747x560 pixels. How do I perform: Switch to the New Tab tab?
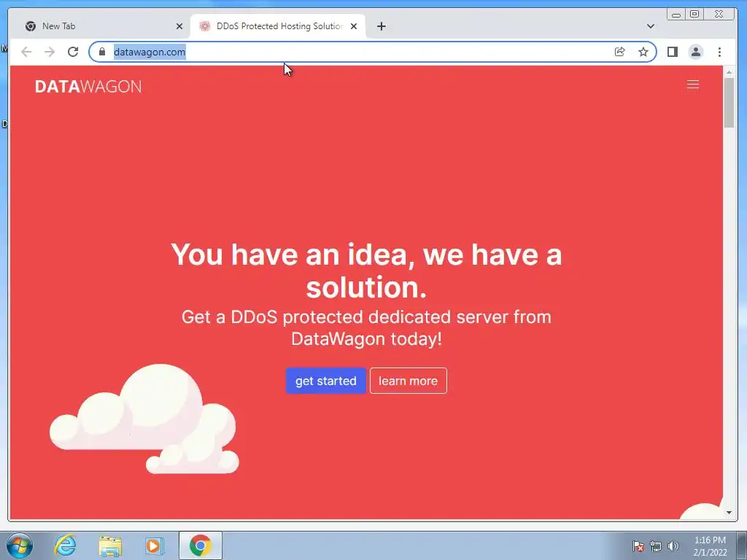tap(100, 26)
